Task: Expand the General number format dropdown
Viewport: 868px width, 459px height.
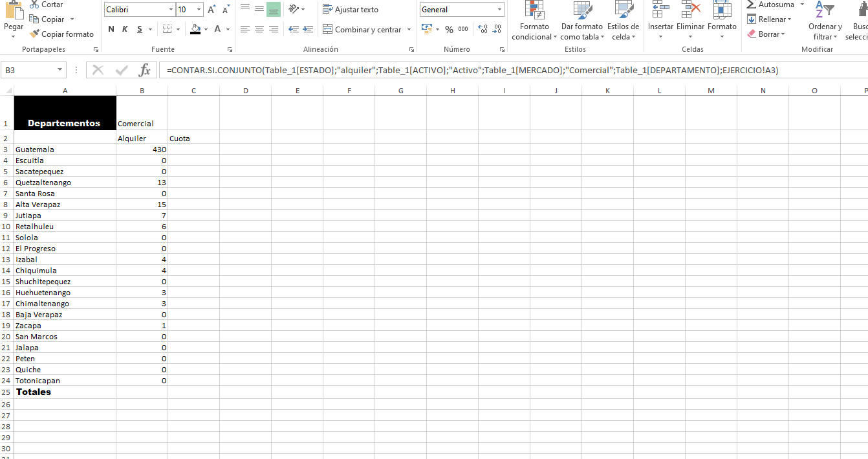Action: click(x=499, y=10)
